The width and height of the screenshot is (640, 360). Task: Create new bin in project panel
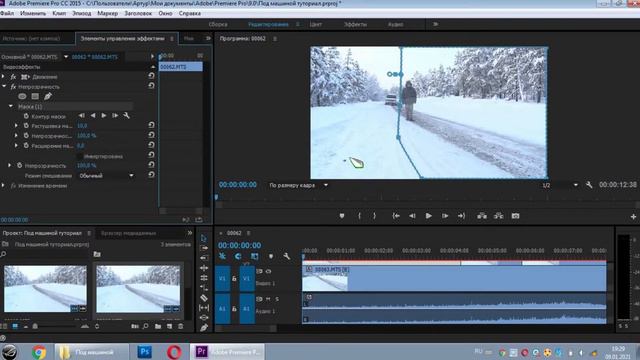pyautogui.click(x=158, y=327)
